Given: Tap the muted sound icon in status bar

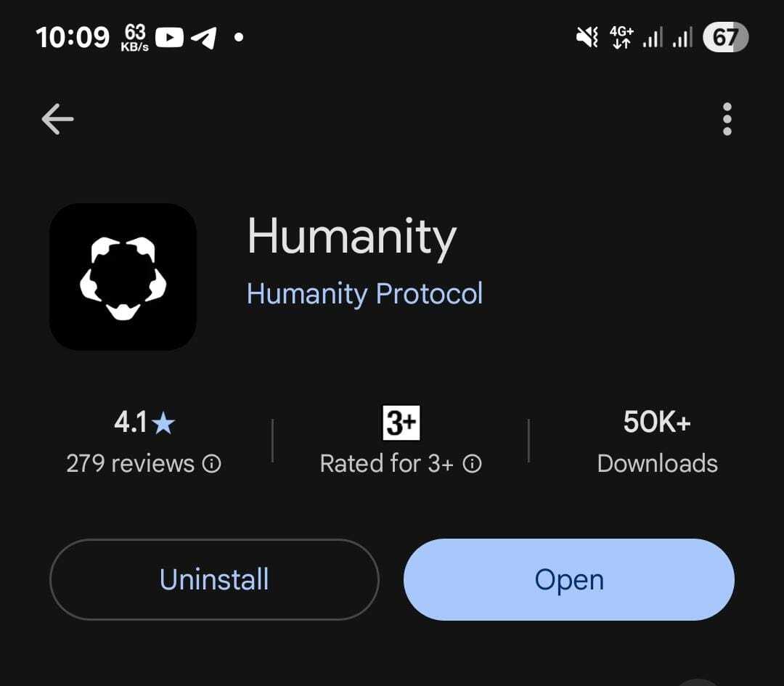Looking at the screenshot, I should tap(587, 38).
